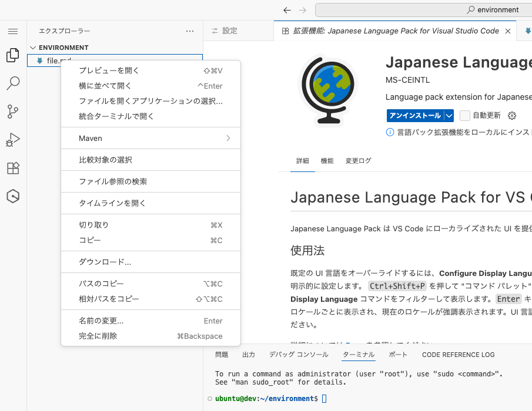Select the 拡張機能 Japanese Language Pack tab
This screenshot has width=532, height=411.
click(395, 31)
